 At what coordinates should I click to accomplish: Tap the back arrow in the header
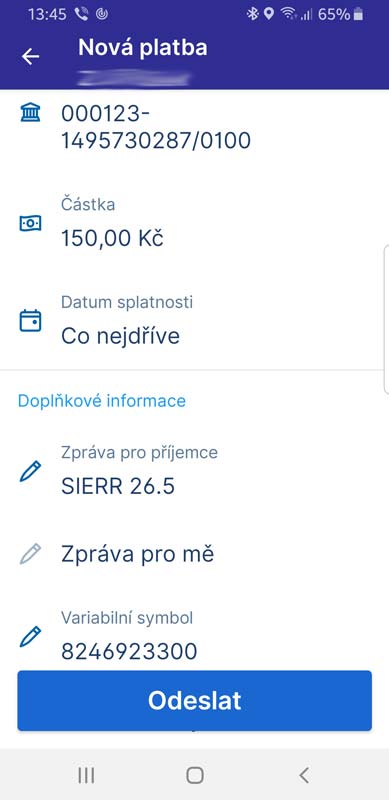pyautogui.click(x=31, y=57)
